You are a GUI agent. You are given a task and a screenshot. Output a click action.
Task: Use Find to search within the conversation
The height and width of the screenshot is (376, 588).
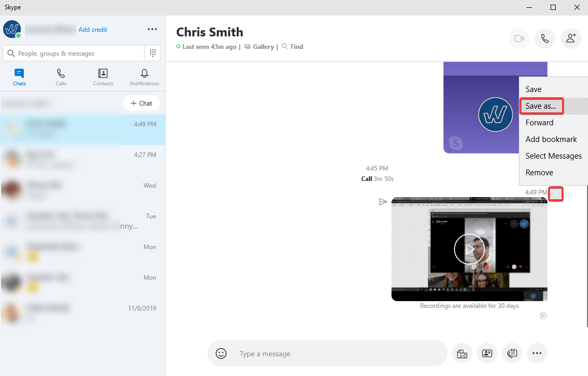292,46
